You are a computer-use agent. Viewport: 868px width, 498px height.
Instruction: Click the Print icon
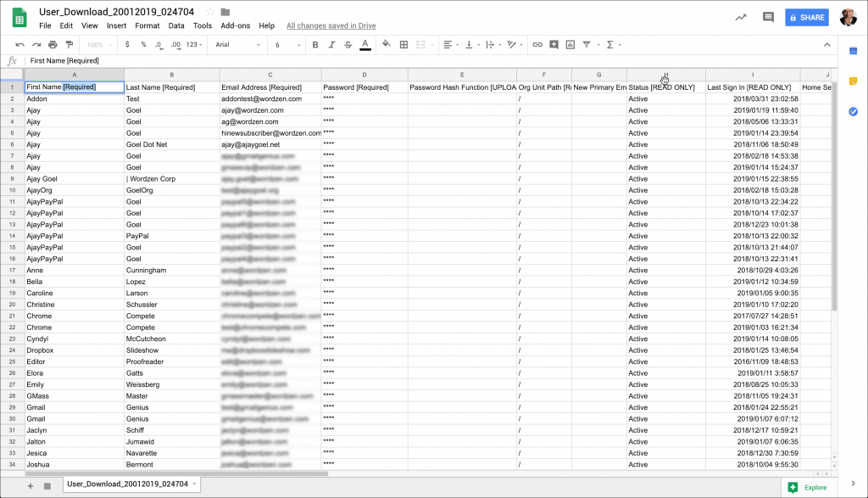(x=51, y=44)
